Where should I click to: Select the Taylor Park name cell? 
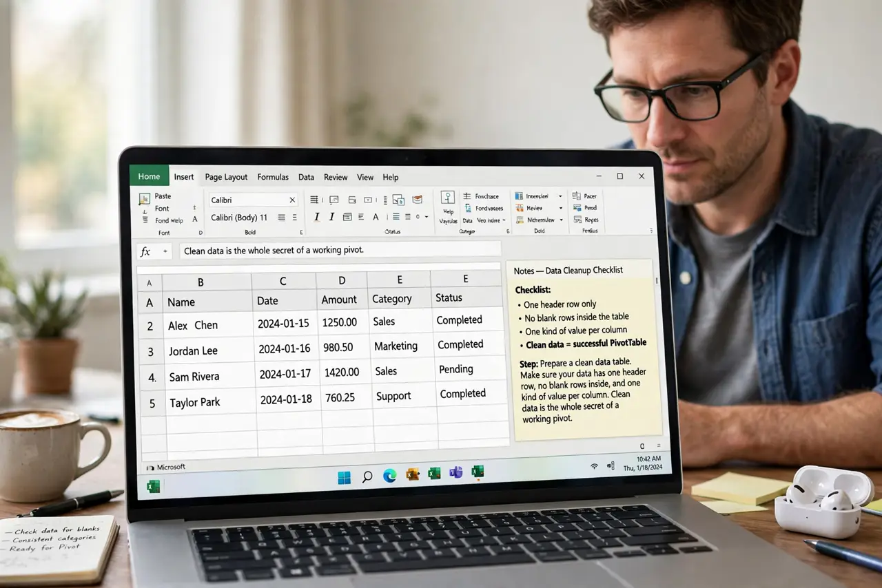(x=210, y=403)
